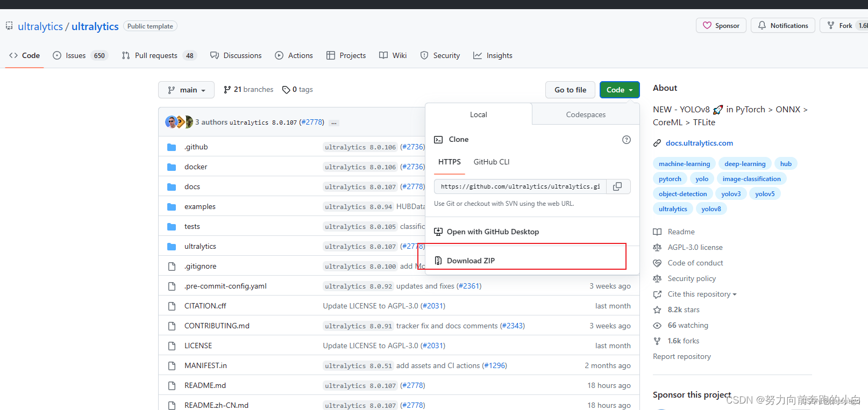Image resolution: width=868 pixels, height=410 pixels.
Task: Click the Sponsor heart icon
Action: coord(707,25)
